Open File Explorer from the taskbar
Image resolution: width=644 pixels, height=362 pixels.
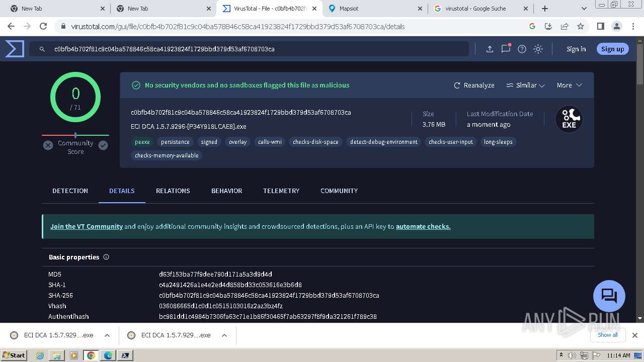pyautogui.click(x=57, y=355)
